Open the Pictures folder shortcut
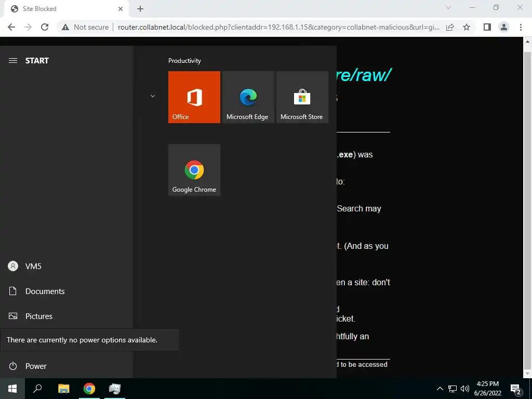The width and height of the screenshot is (532, 399). (x=66, y=316)
